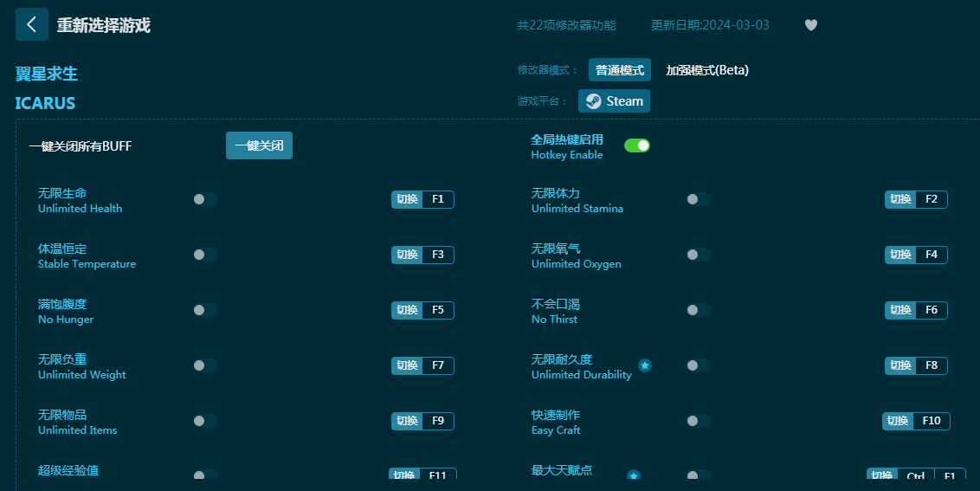Disable global Hotkey Enable switch

coord(637,145)
